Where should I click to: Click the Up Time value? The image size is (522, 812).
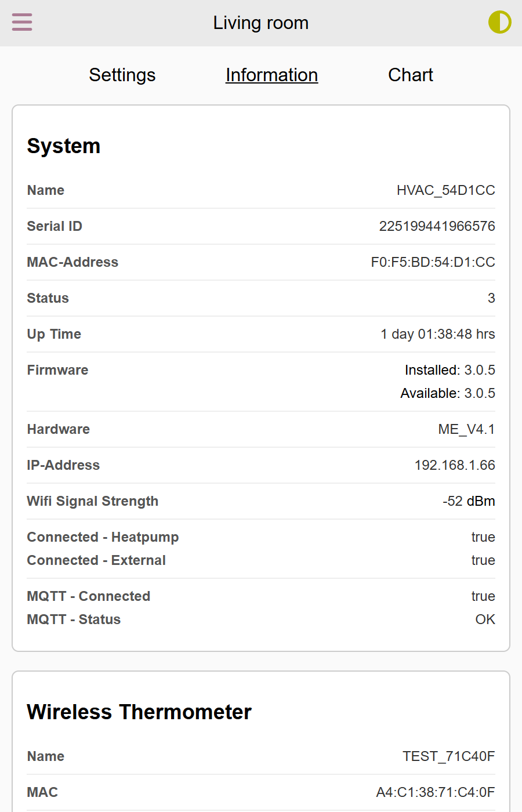[437, 334]
